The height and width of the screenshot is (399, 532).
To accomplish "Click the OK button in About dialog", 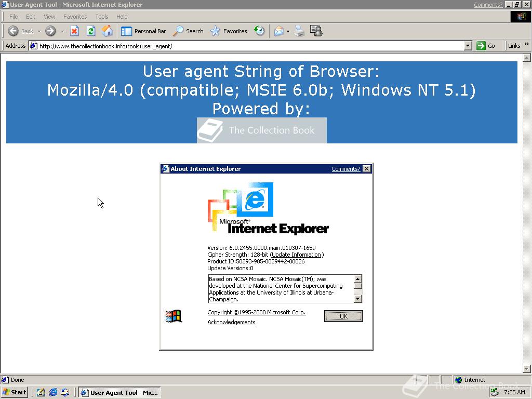I will click(x=343, y=316).
